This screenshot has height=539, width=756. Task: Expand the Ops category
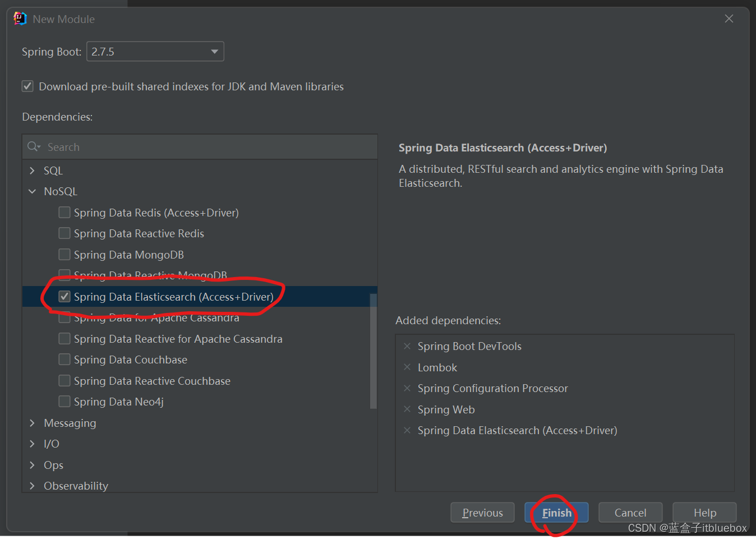pos(32,465)
